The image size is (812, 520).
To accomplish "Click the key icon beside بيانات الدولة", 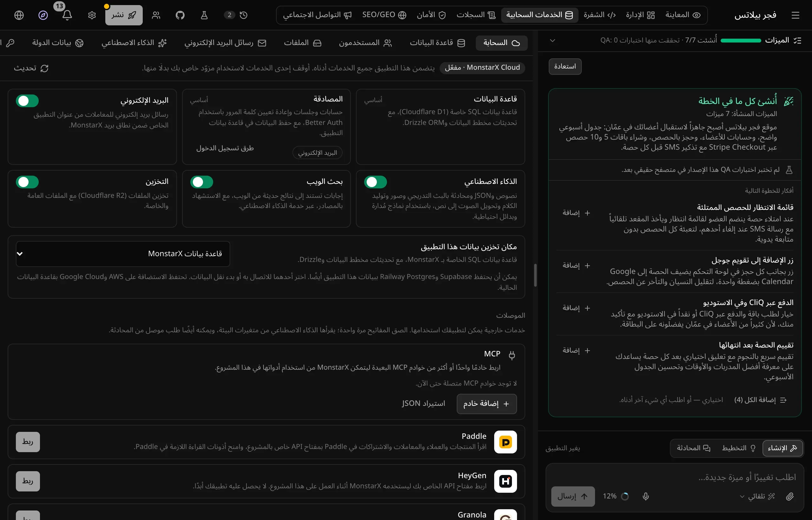I will click(10, 43).
